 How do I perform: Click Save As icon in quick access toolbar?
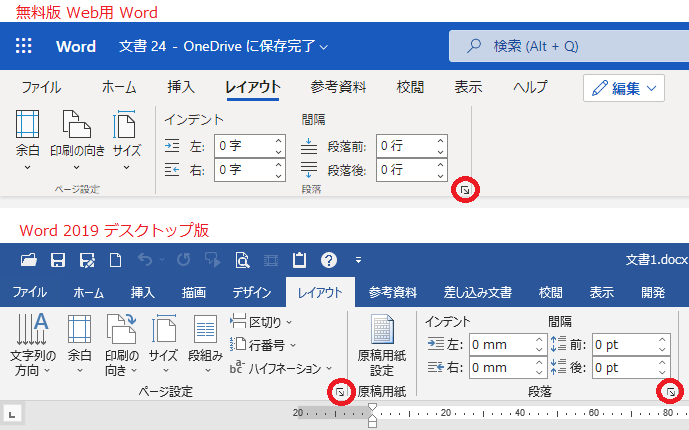tap(87, 260)
